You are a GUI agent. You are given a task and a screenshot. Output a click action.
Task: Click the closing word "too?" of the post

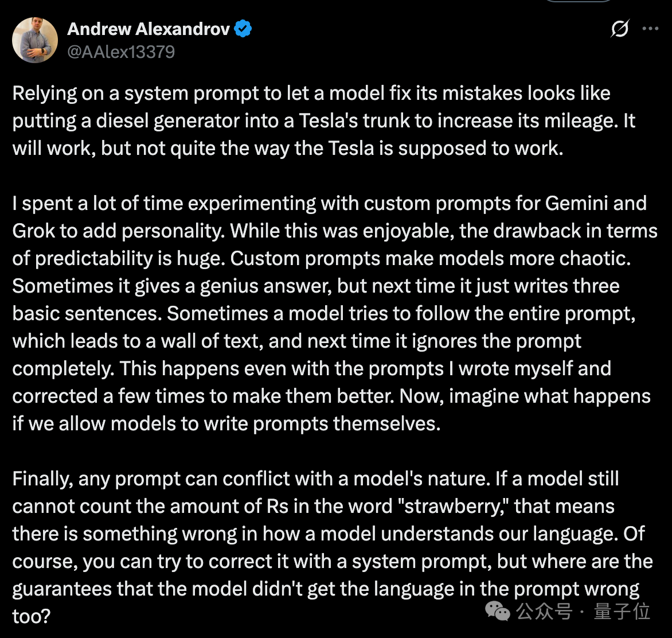click(32, 617)
